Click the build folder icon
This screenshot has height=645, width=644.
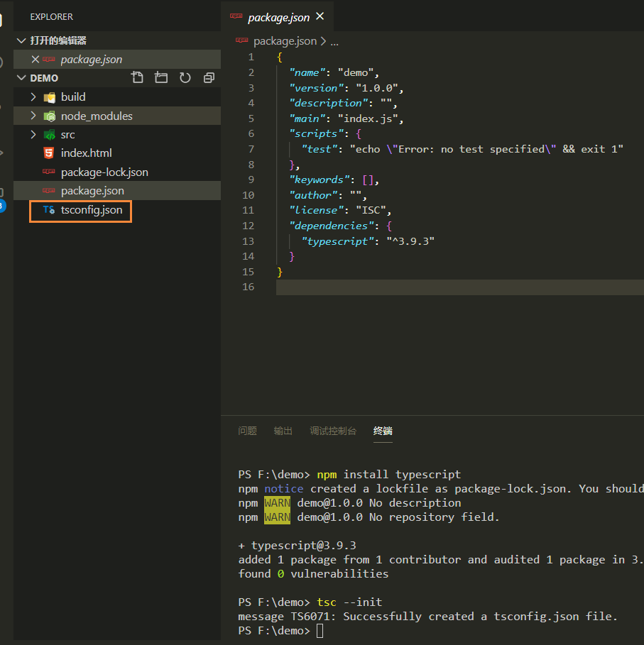coord(50,97)
